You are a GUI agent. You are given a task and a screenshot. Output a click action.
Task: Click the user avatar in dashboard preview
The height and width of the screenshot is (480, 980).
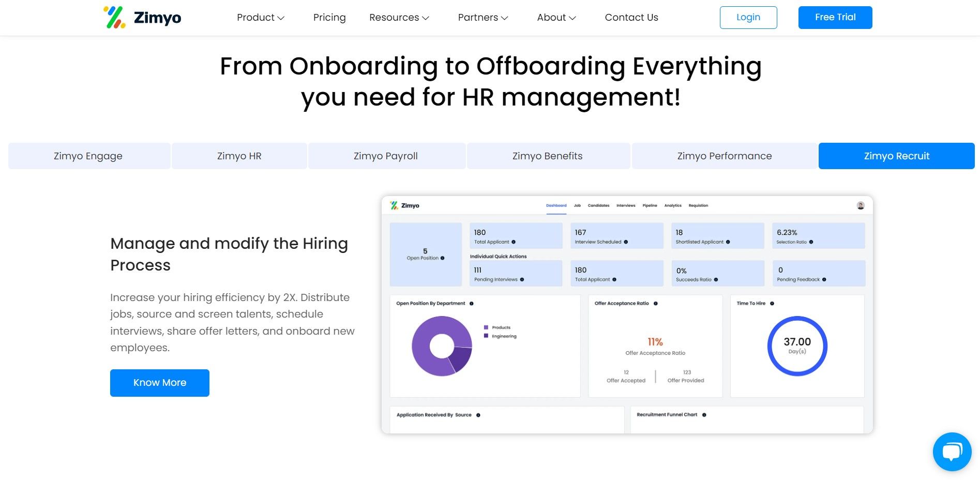pos(861,205)
